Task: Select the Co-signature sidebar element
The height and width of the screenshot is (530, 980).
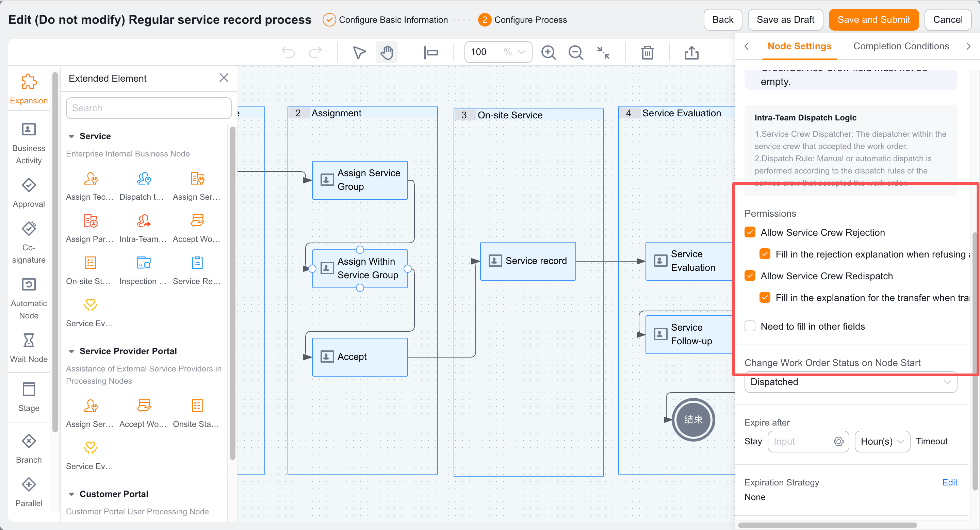Action: tap(29, 242)
